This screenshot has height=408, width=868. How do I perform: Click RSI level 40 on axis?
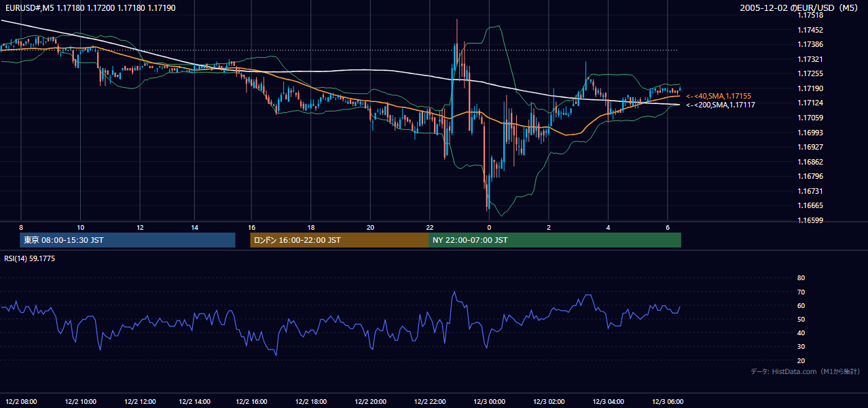(x=801, y=333)
